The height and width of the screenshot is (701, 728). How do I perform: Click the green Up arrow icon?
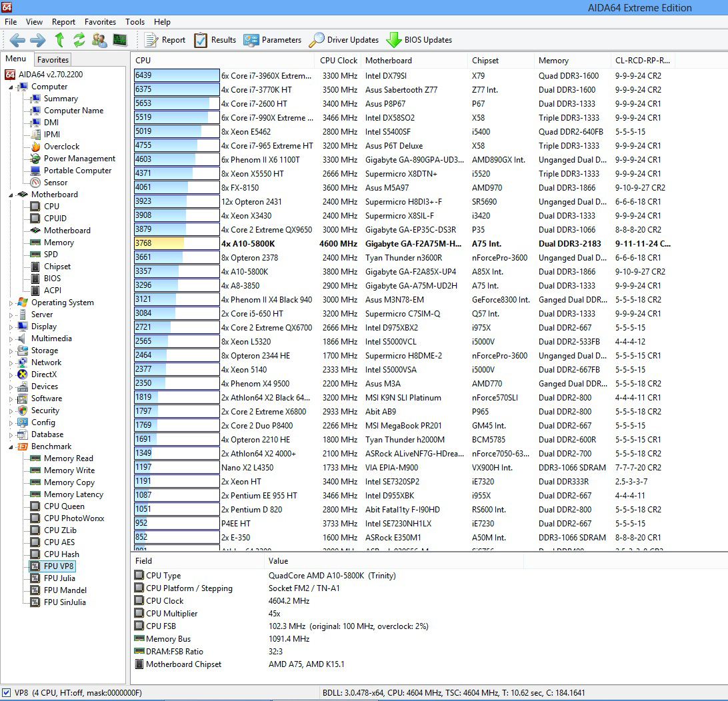(59, 40)
